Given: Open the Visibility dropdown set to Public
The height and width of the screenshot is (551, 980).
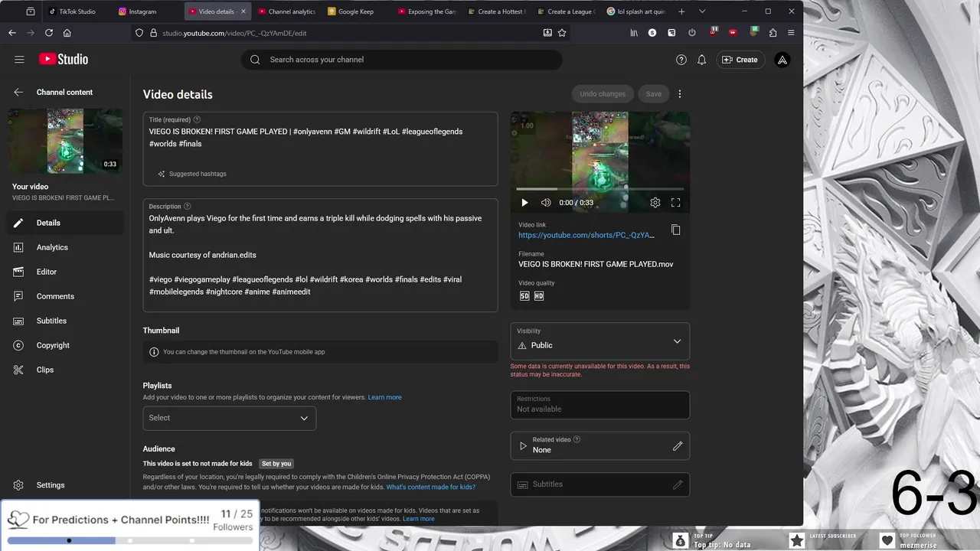Looking at the screenshot, I should click(x=600, y=341).
